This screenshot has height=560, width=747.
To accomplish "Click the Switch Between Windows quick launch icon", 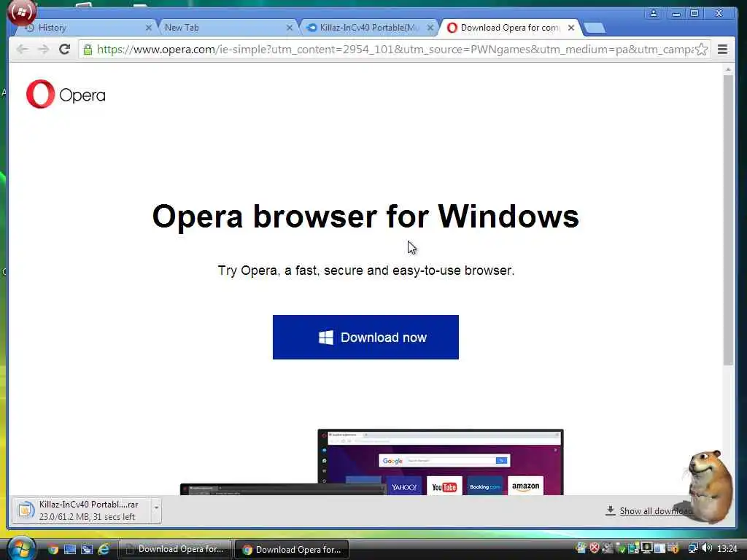I will (x=87, y=550).
